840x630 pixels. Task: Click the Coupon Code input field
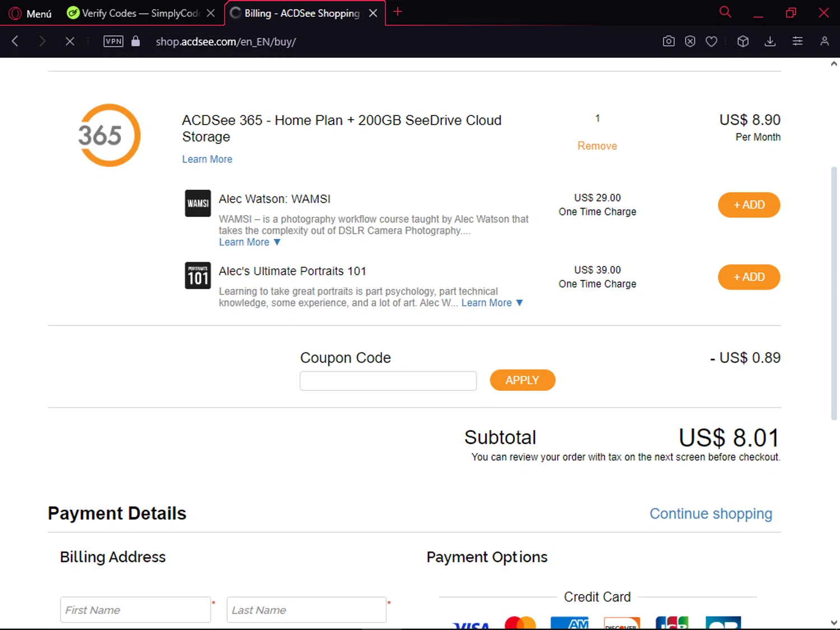point(388,381)
